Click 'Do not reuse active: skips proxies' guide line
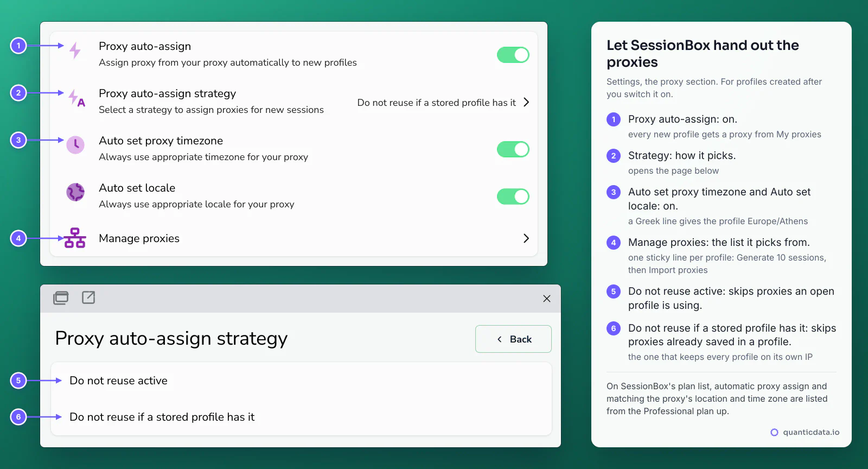 [731, 298]
